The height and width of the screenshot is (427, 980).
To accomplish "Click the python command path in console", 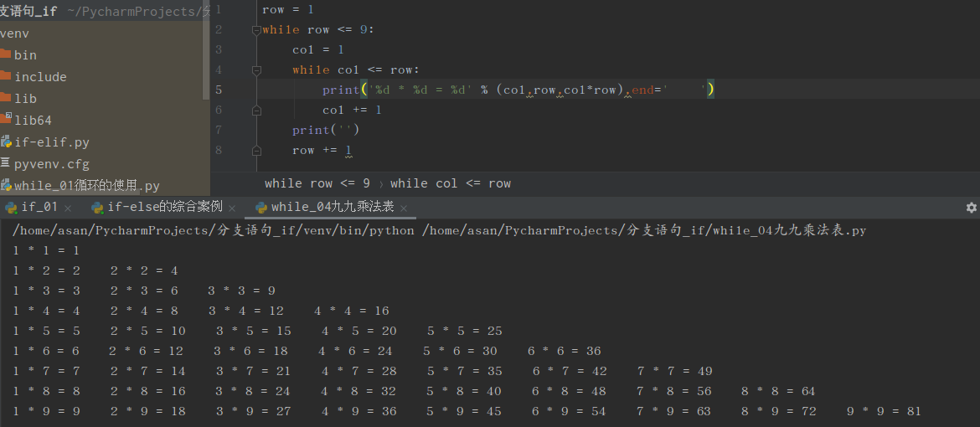I will (213, 231).
